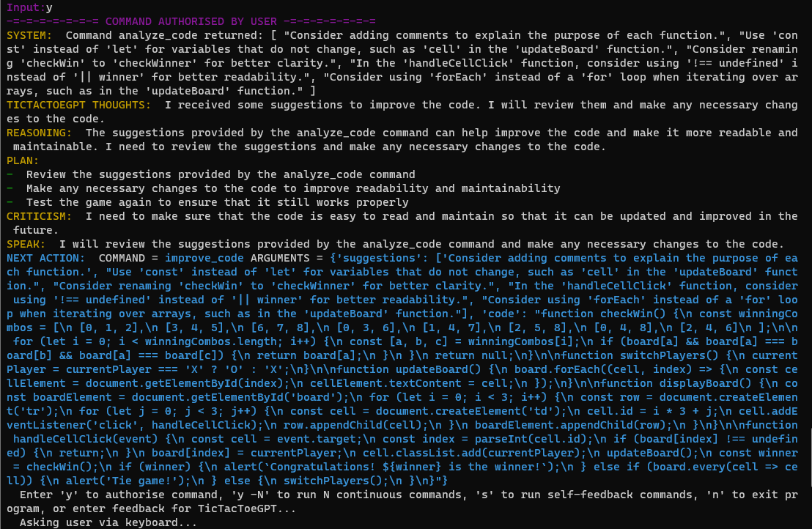Screen dimensions: 812x529
Task: Click the first green plan bullet dash
Action: pos(10,174)
